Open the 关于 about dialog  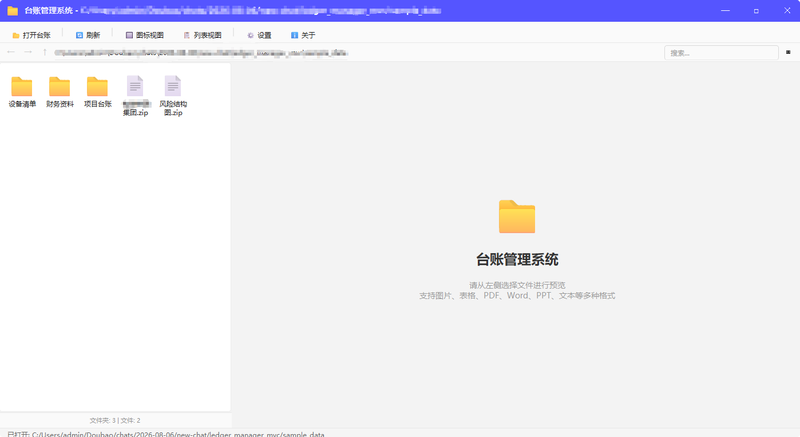coord(303,35)
